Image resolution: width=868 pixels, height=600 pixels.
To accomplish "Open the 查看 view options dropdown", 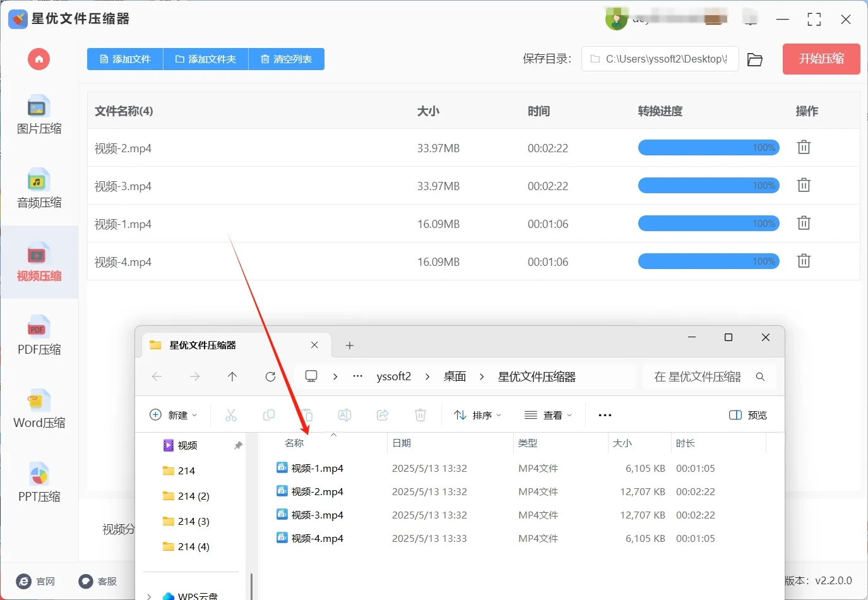I will 548,415.
